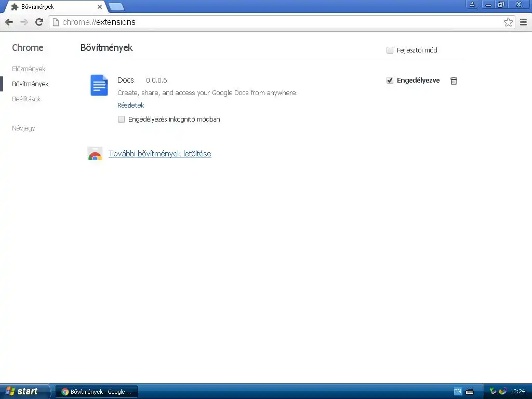Open Névjegy in the sidebar
The image size is (532, 399).
pos(23,128)
